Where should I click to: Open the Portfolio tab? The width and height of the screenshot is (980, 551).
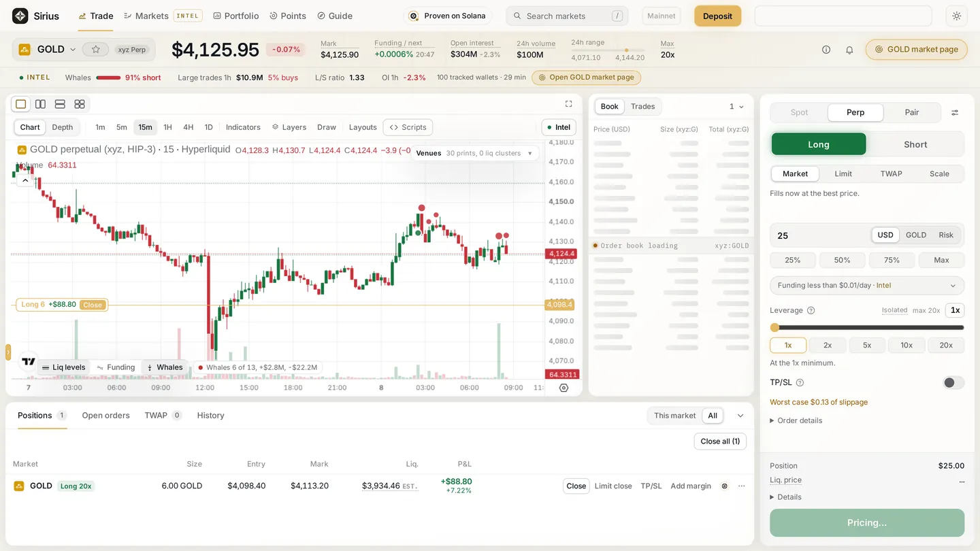235,16
